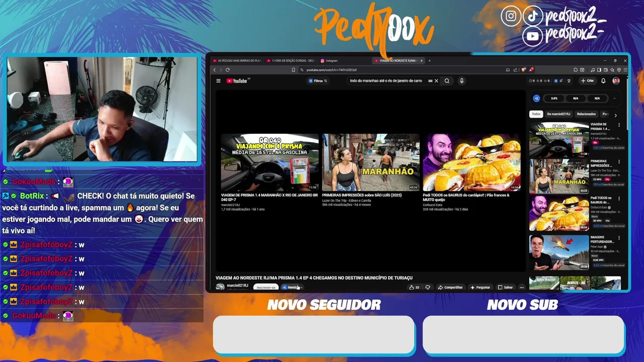This screenshot has width=644, height=362.
Task: Click the TikTok icon in stream overlay
Action: click(533, 16)
